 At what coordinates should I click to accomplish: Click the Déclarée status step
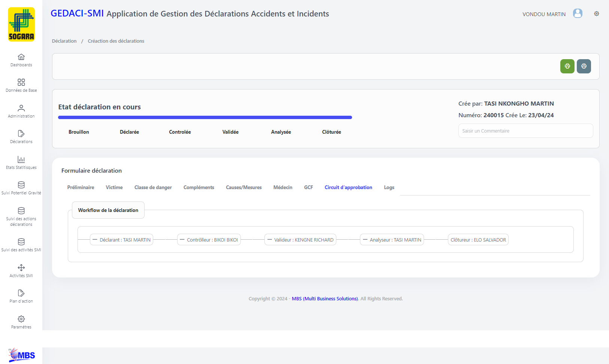click(129, 132)
